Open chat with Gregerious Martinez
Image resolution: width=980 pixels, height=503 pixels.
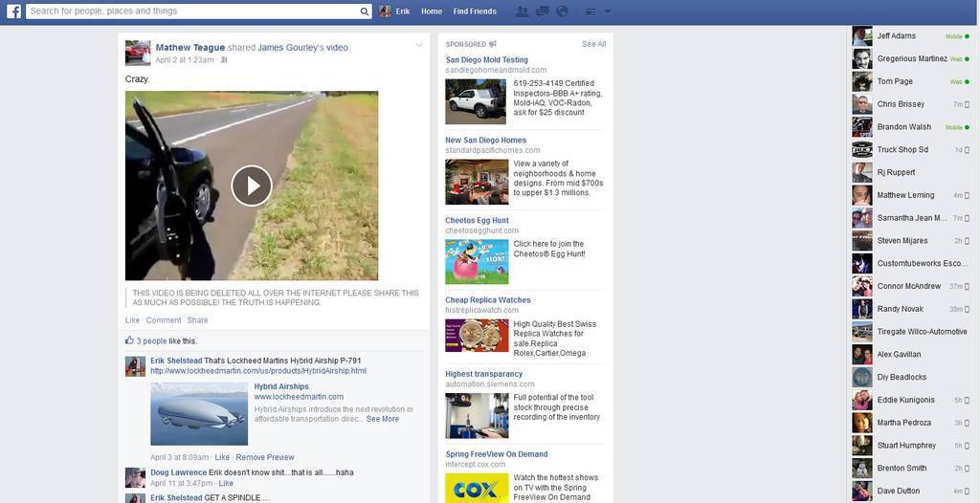click(911, 58)
